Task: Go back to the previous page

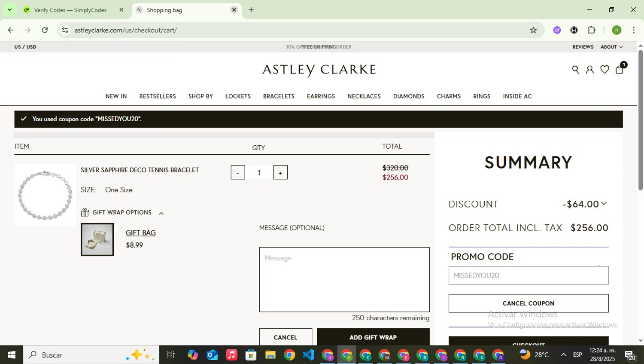Action: pos(11,30)
